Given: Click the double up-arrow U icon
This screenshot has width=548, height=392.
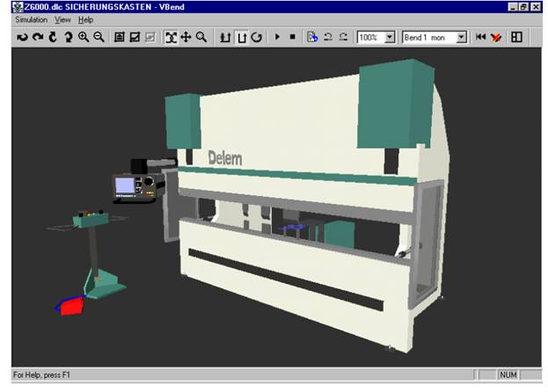Looking at the screenshot, I should (225, 37).
